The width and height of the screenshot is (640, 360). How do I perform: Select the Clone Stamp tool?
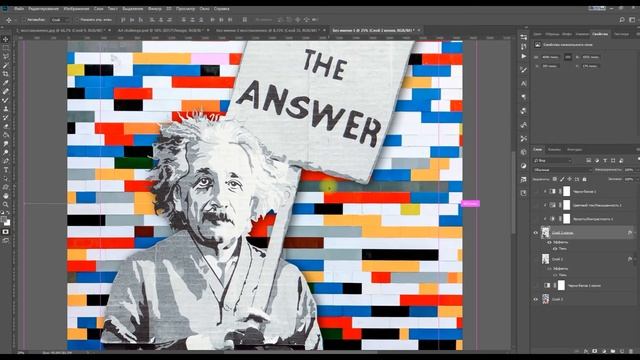pyautogui.click(x=6, y=109)
